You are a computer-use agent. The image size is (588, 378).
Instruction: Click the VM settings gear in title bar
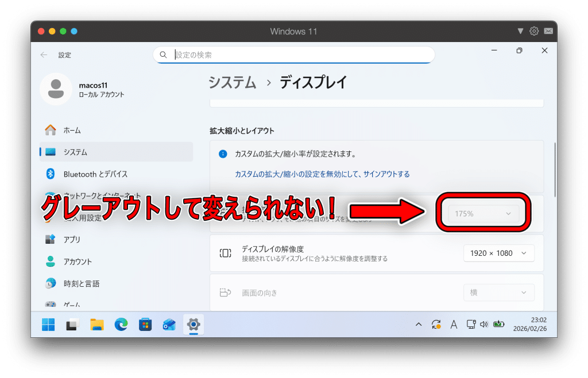(534, 31)
